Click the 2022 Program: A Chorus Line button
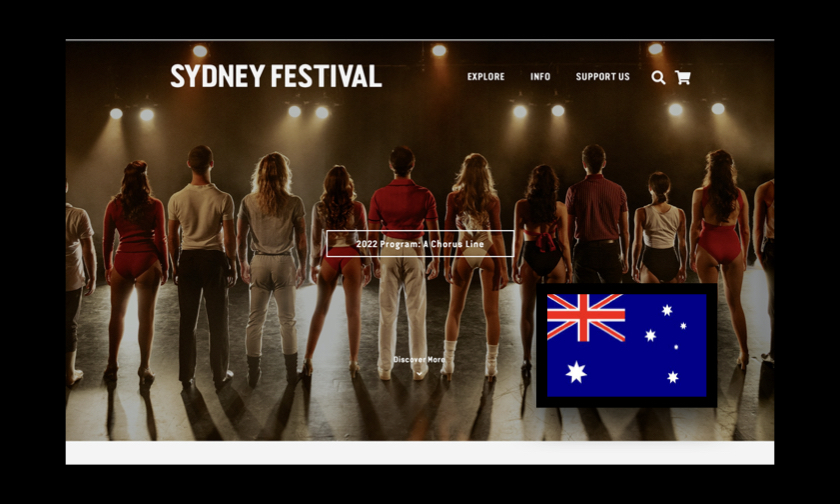This screenshot has width=840, height=504. pyautogui.click(x=420, y=244)
